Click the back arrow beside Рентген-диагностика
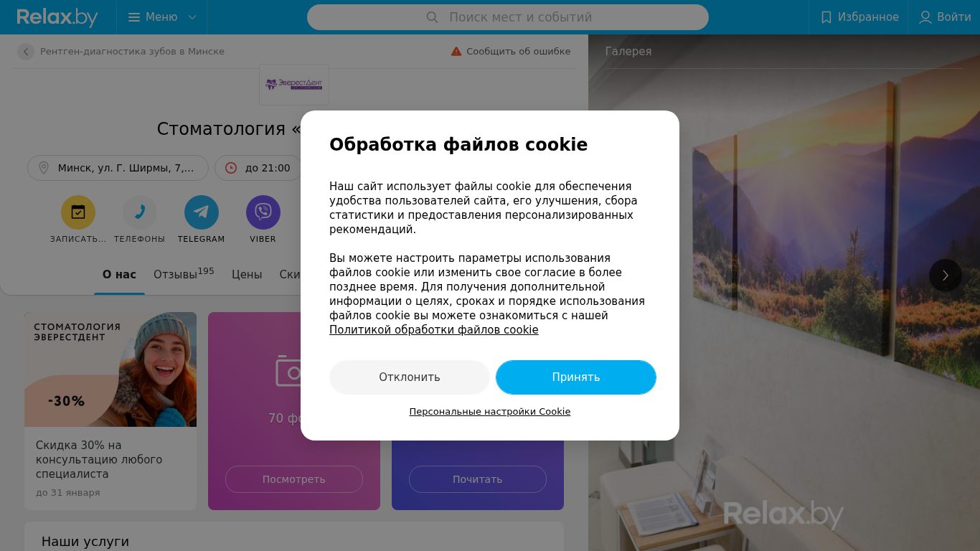 tap(26, 52)
